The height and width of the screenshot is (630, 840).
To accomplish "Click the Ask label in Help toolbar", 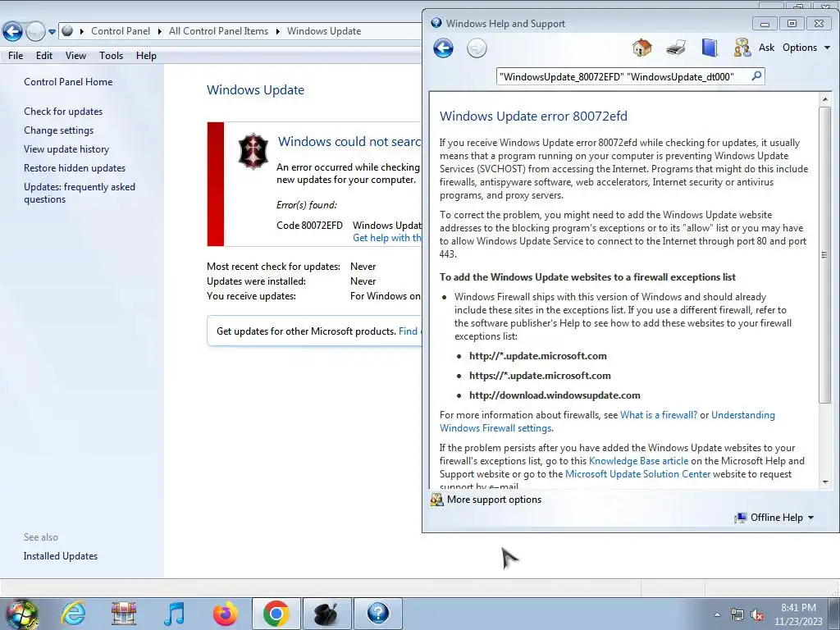I will tap(767, 48).
